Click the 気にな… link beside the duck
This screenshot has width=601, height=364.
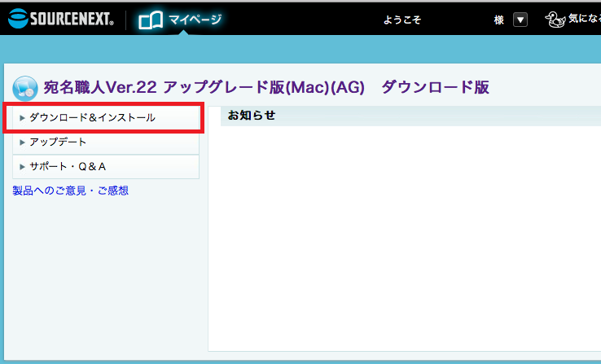tap(585, 19)
